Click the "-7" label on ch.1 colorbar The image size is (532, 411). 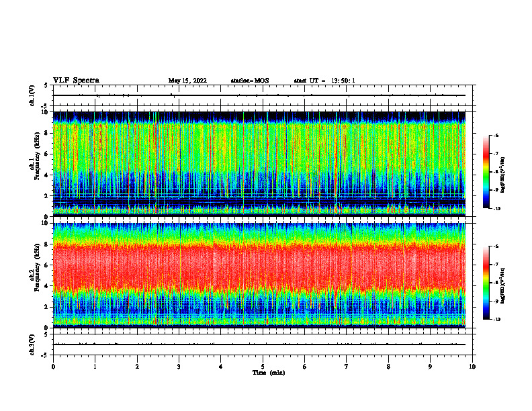(496, 154)
